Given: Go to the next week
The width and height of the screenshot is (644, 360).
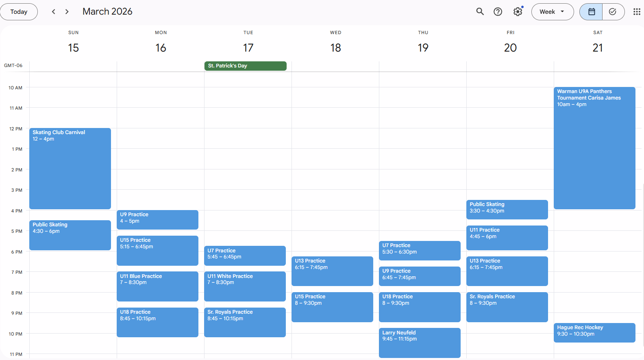Looking at the screenshot, I should point(67,12).
